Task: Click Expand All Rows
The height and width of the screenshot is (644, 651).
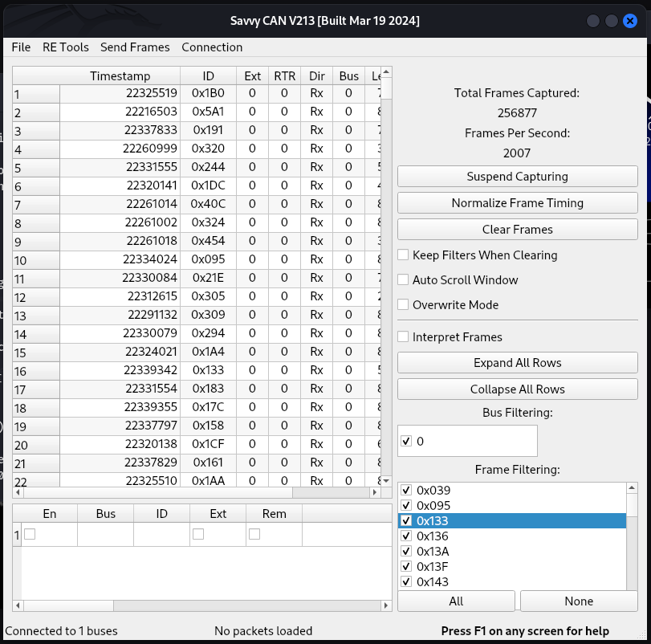Action: click(x=517, y=363)
